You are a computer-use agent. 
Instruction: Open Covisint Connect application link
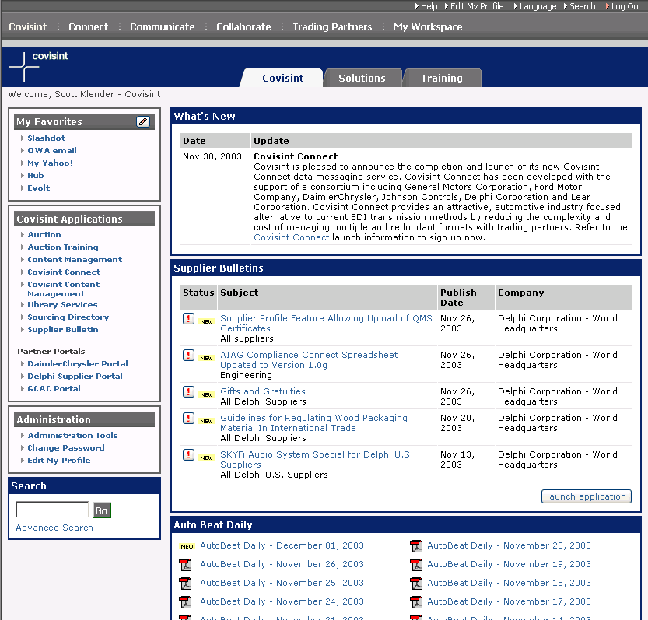click(x=64, y=272)
